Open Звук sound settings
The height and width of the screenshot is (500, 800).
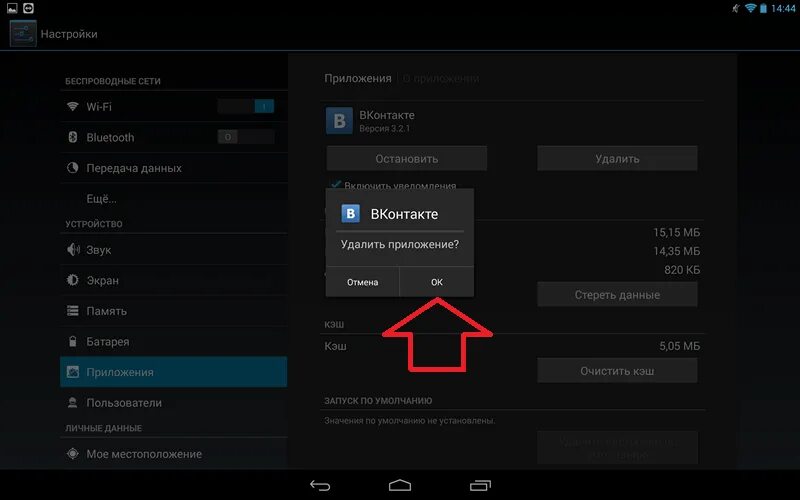(173, 249)
